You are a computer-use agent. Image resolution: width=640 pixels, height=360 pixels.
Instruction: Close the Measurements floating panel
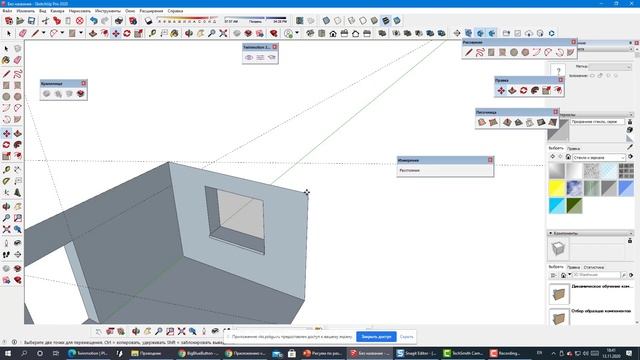[490, 160]
